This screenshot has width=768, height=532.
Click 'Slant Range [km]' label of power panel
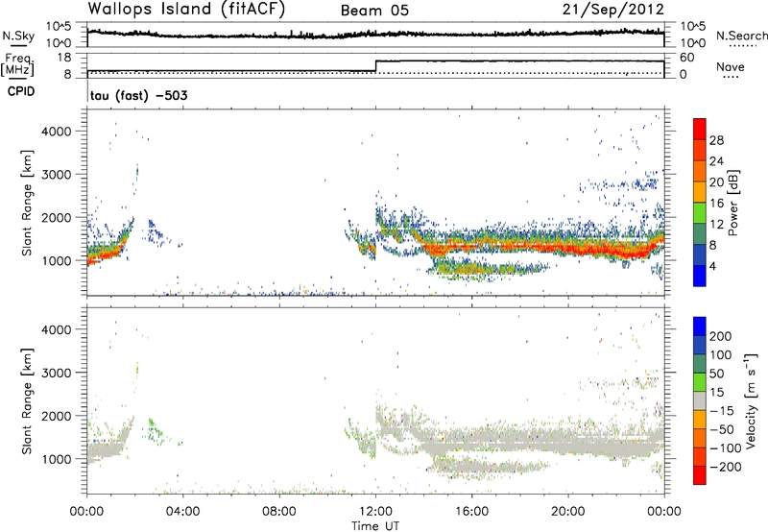pyautogui.click(x=26, y=203)
